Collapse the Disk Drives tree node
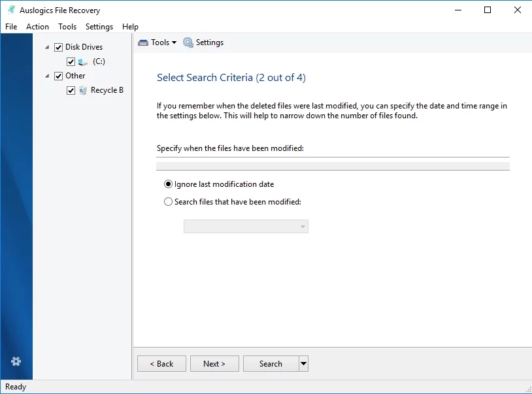532x394 pixels. (x=48, y=47)
